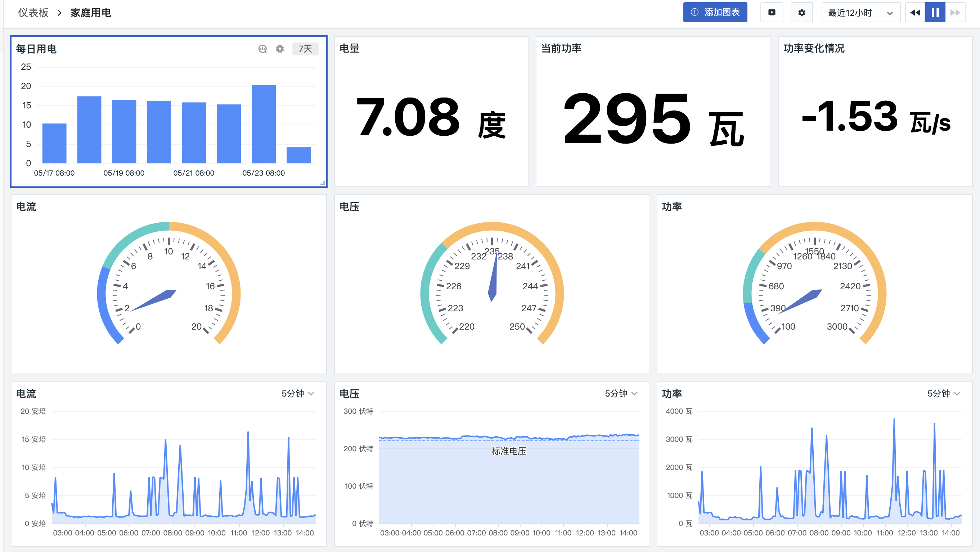Screen dimensions: 980x552
Task: Click the 16 mark on 电流 gauge
Action: (x=210, y=286)
